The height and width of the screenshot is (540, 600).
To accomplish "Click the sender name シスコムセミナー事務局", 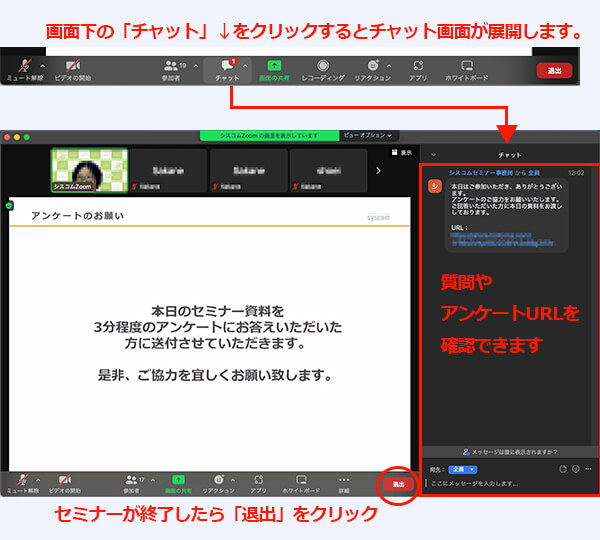I will point(481,173).
